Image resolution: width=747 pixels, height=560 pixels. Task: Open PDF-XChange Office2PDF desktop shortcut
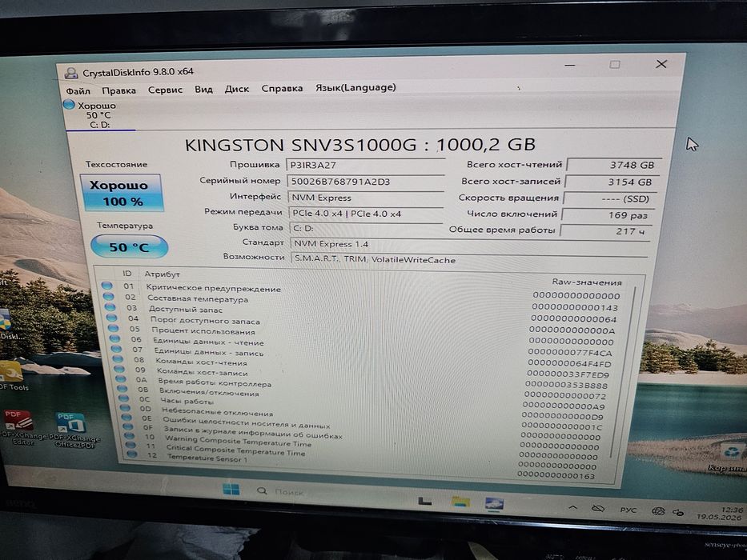click(74, 430)
